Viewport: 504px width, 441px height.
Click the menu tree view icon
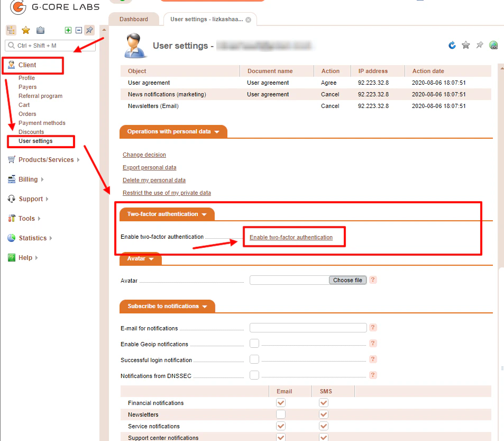point(11,30)
